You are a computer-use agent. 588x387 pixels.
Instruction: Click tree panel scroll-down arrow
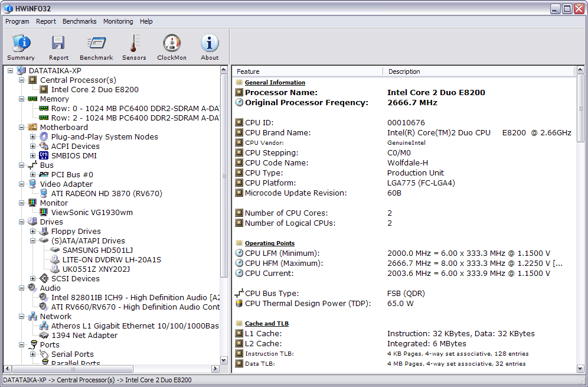224,360
